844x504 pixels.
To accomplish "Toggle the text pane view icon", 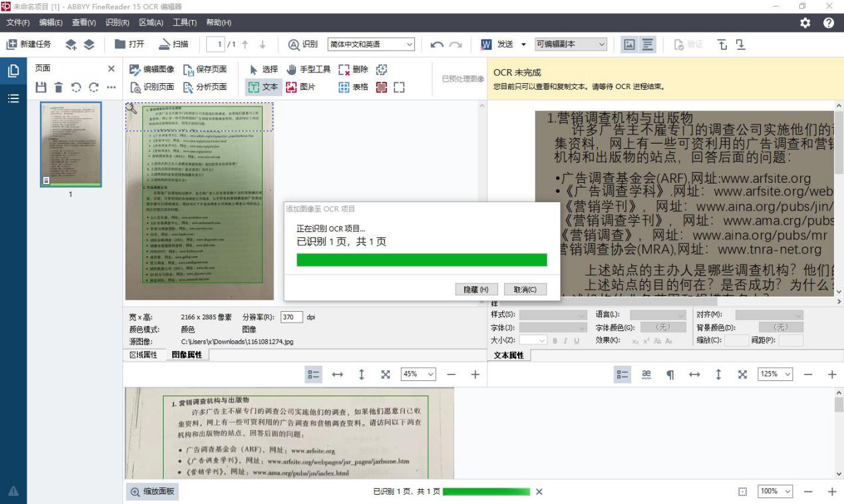I will click(x=648, y=45).
